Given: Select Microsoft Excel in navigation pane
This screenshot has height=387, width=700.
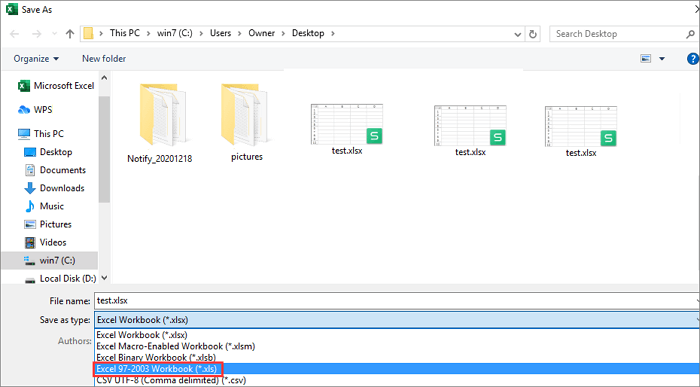Looking at the screenshot, I should [56, 86].
